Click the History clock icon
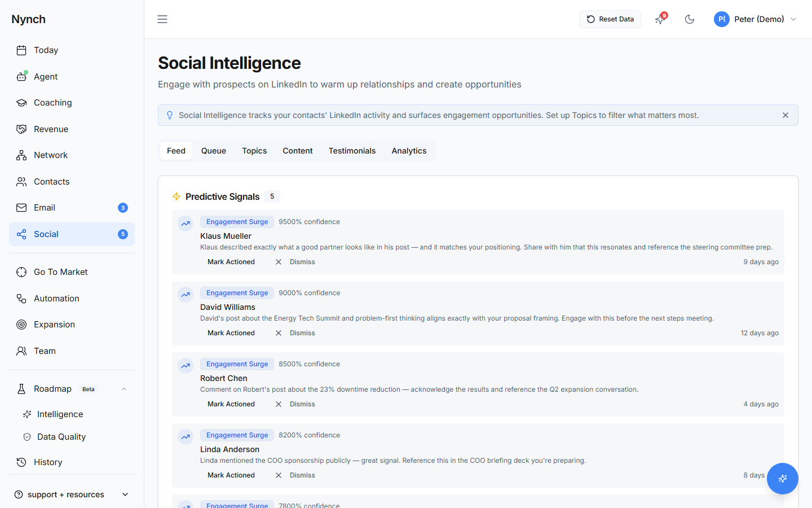Image resolution: width=812 pixels, height=508 pixels. [21, 462]
